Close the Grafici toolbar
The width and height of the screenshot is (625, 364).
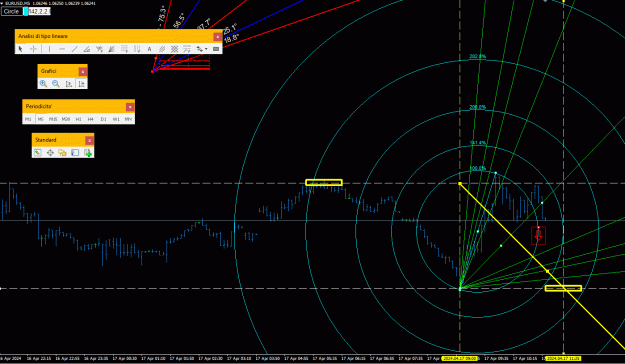[83, 71]
